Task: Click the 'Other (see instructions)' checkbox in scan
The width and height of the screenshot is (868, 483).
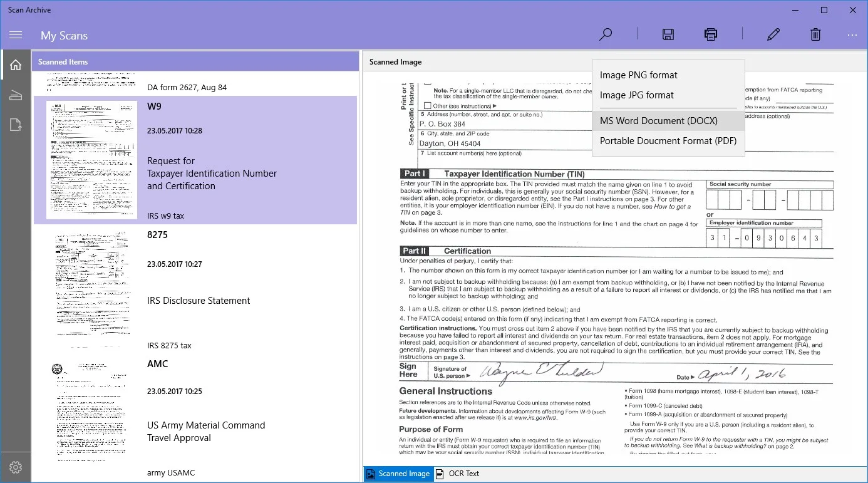Action: [428, 106]
